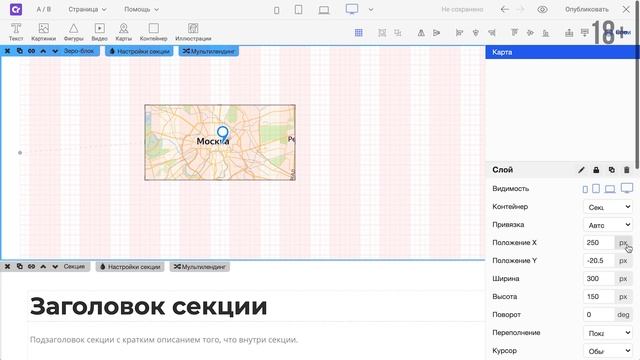Click the flip horizontal triangle icon
This screenshot has width=640, height=360.
point(436,33)
